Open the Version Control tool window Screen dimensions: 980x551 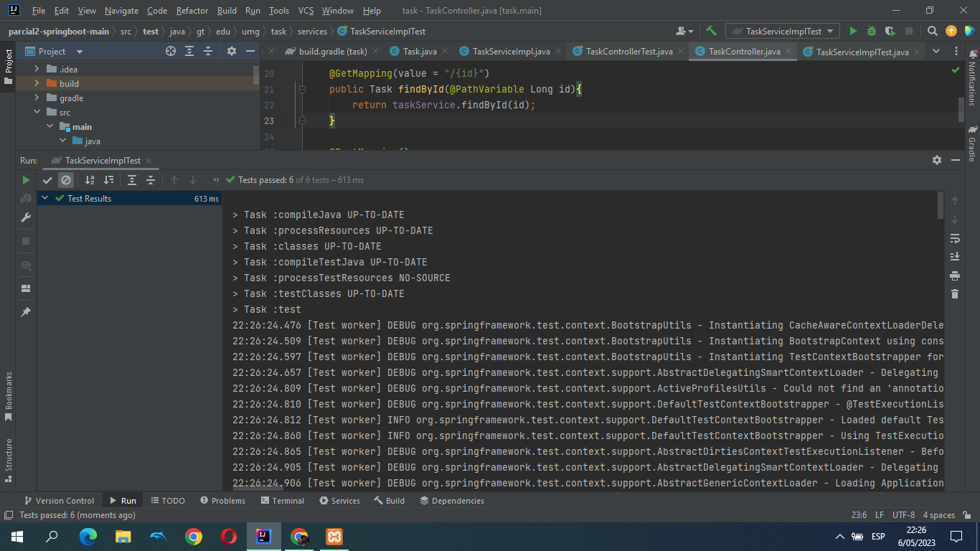(60, 501)
